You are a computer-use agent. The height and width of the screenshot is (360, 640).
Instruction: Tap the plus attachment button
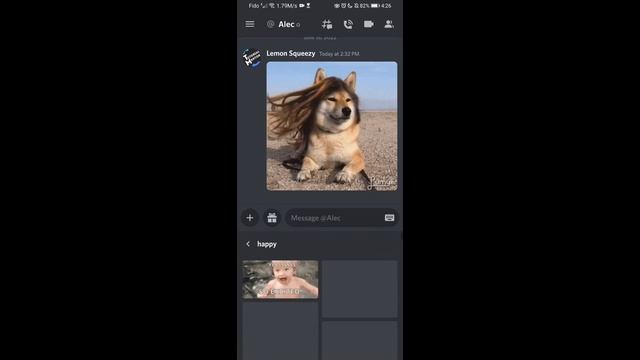click(250, 218)
